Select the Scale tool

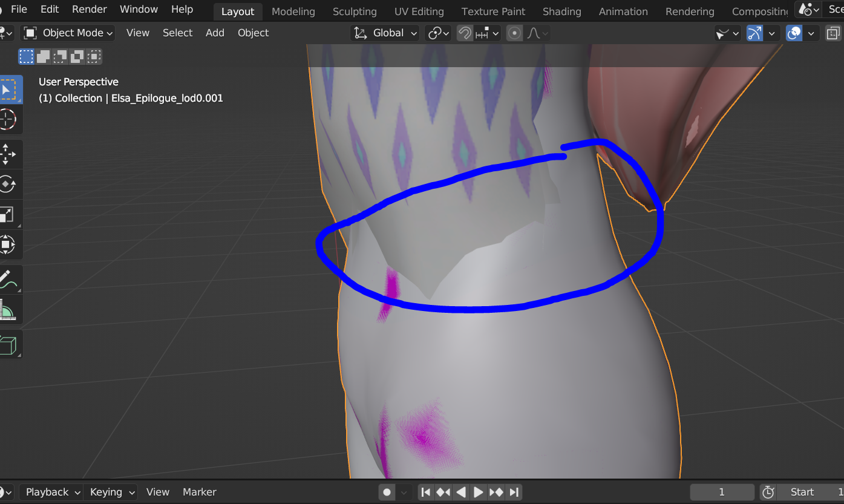[7, 214]
